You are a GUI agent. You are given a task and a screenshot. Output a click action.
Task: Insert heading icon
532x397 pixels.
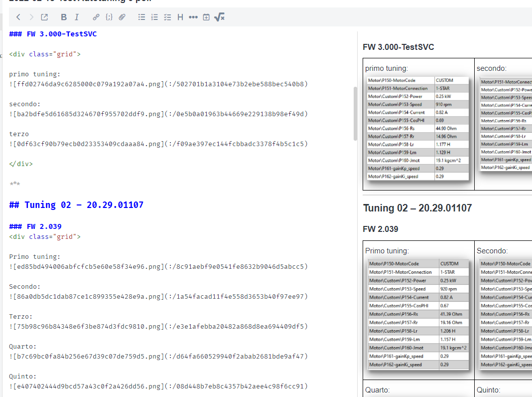pyautogui.click(x=180, y=17)
